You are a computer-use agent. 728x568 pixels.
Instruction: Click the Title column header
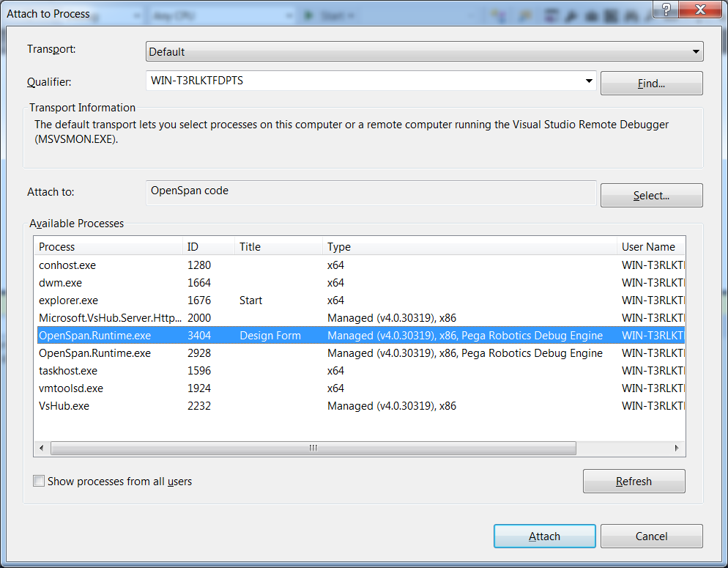[x=278, y=247]
